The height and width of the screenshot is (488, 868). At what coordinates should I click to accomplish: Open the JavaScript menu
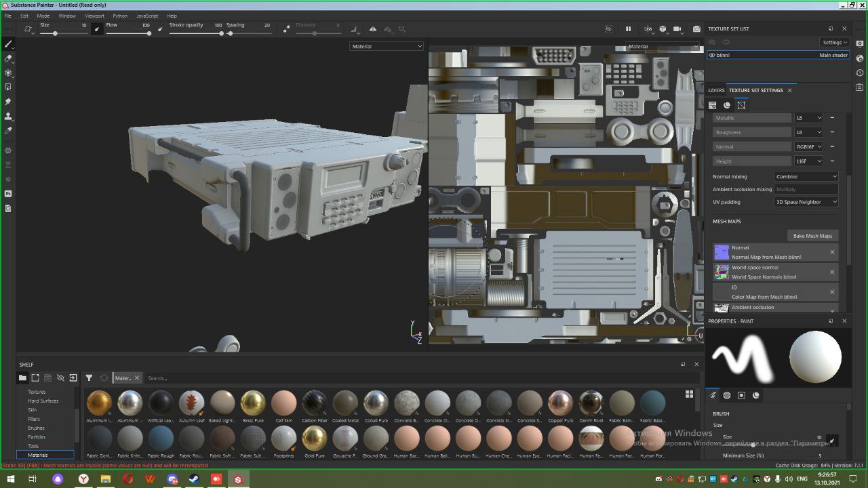tap(147, 16)
